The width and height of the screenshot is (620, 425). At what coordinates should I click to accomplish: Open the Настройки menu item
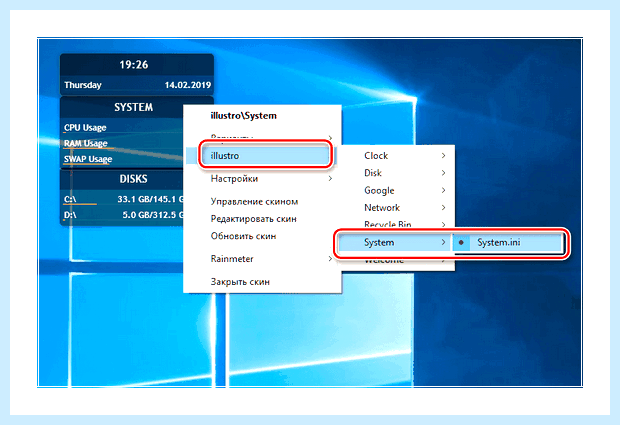tap(261, 179)
